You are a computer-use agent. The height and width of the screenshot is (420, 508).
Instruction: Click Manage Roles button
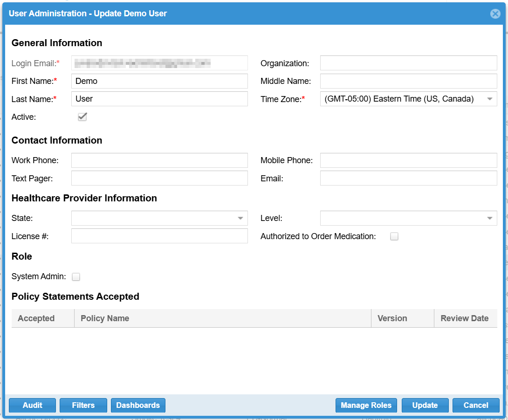[366, 405]
